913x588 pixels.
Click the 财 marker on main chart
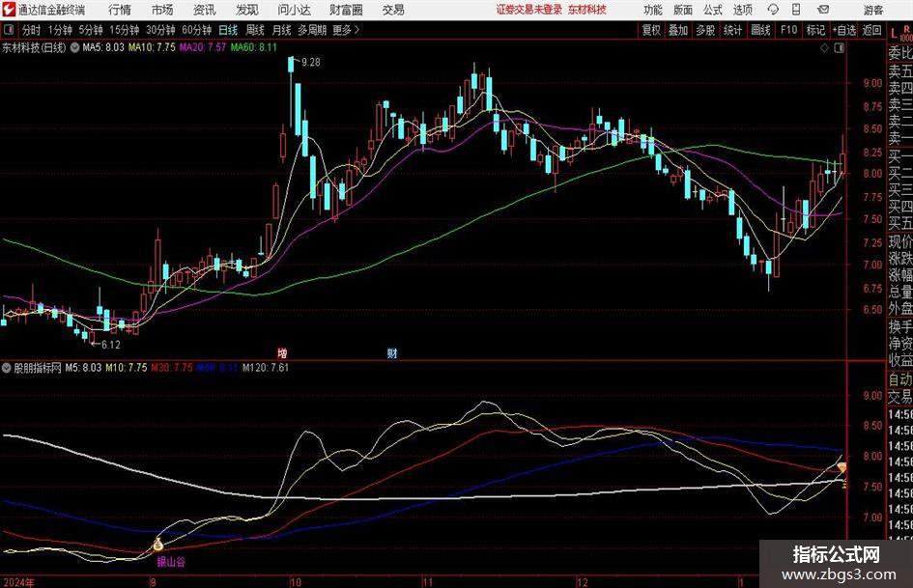392,352
